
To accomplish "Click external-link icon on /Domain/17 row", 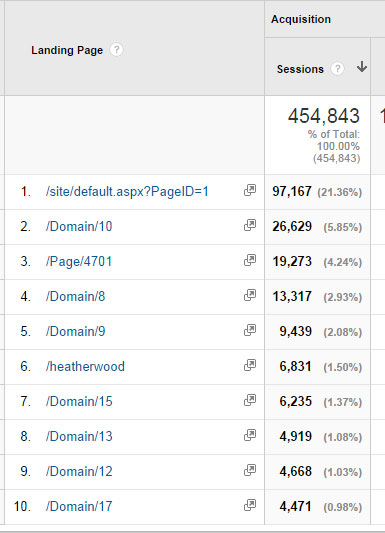I will (250, 505).
